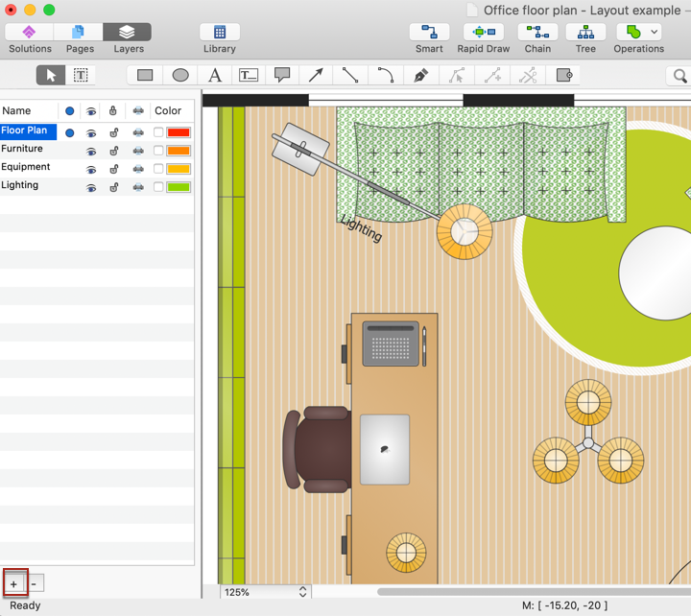Open the 125% zoom level dropdown
Image resolution: width=691 pixels, height=616 pixels.
pos(266,592)
